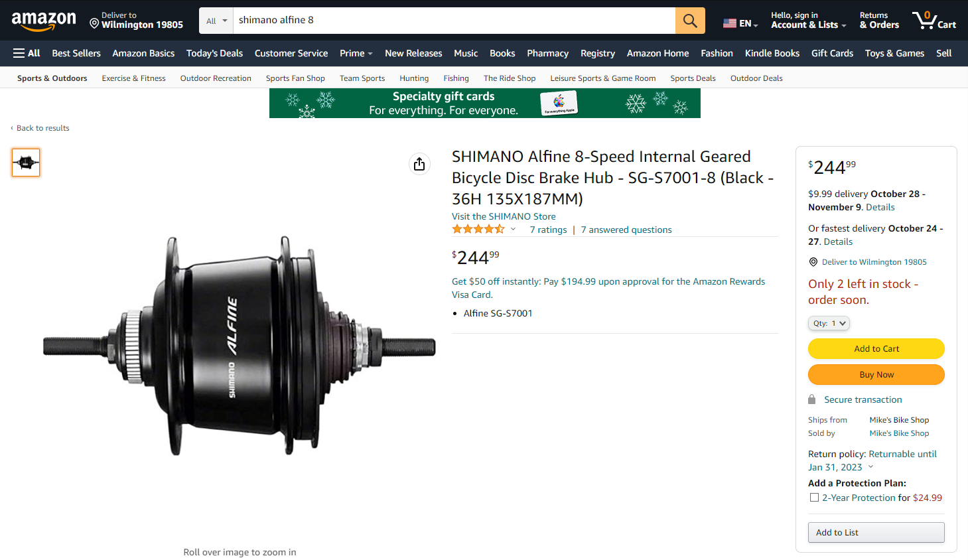This screenshot has width=968, height=560.
Task: Visit the SHIMANO Store link
Action: pyautogui.click(x=504, y=216)
